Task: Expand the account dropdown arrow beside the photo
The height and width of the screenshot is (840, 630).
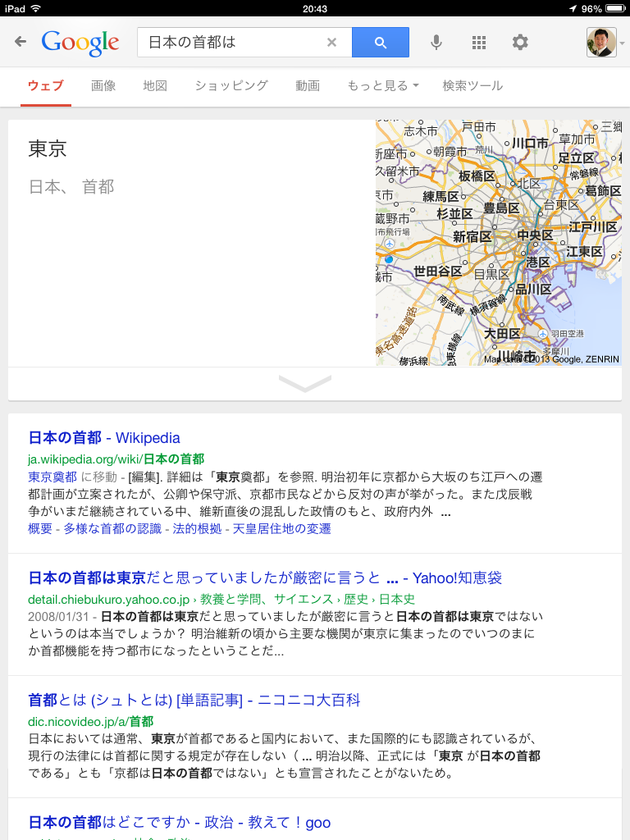Action: (x=622, y=43)
